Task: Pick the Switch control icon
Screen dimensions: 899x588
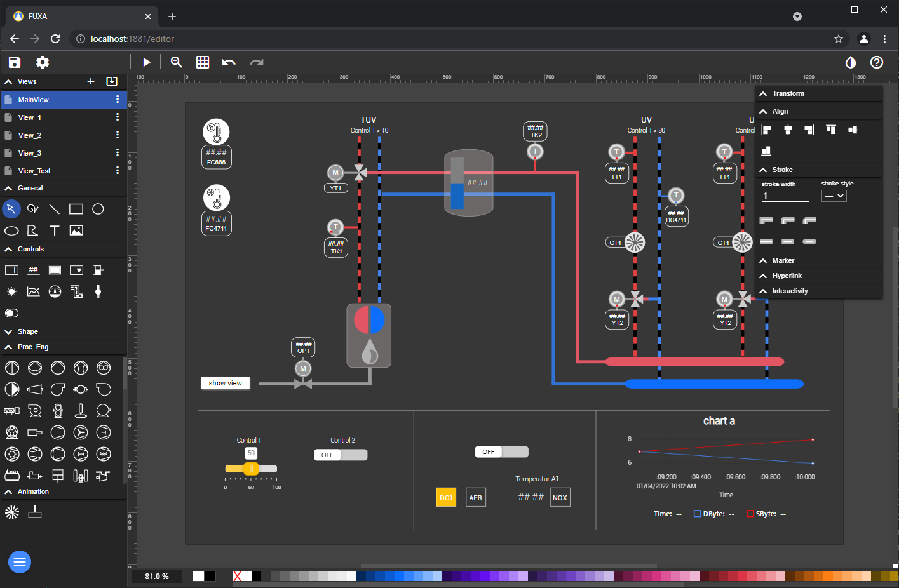Action: pos(11,312)
